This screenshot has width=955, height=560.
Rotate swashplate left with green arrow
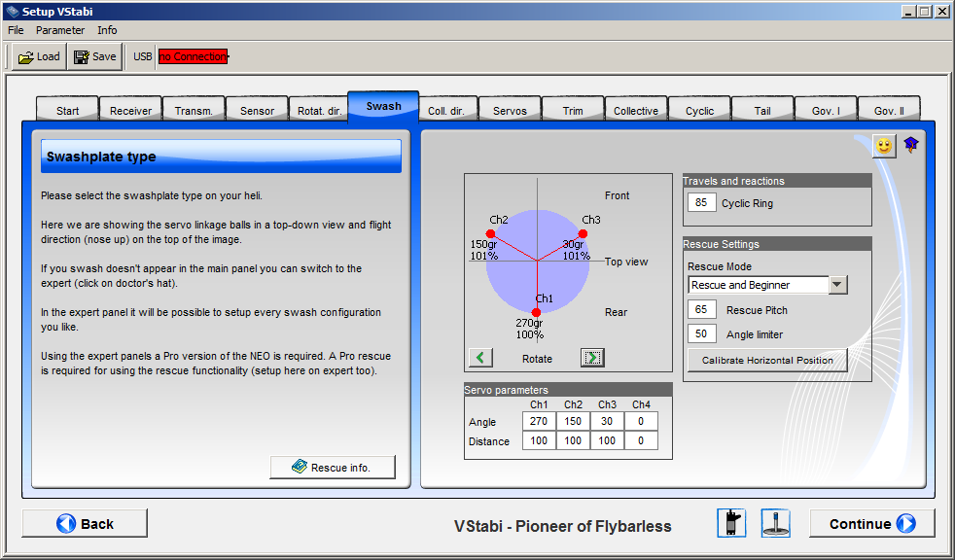pyautogui.click(x=480, y=358)
